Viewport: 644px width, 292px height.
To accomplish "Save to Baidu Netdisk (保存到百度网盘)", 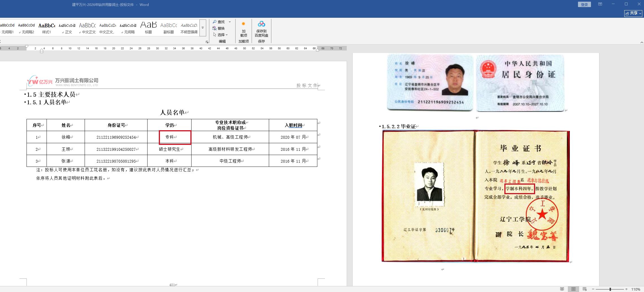I will [x=261, y=29].
